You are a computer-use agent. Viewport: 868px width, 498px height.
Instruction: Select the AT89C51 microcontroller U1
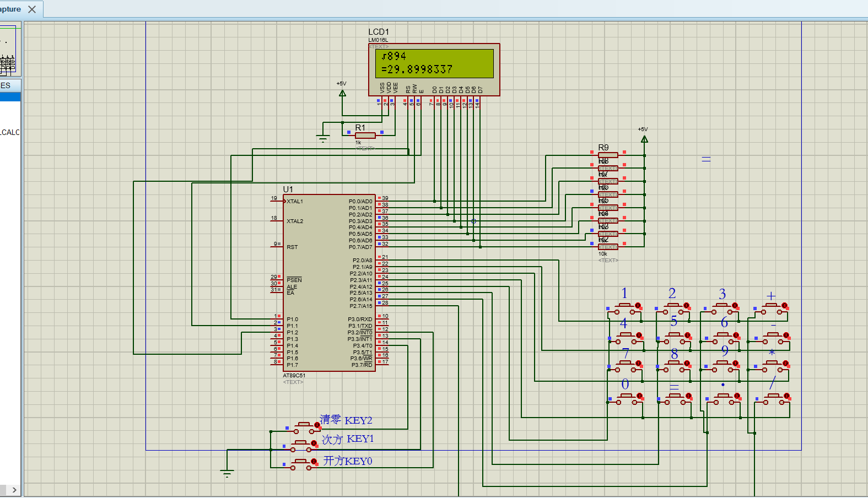pyautogui.click(x=329, y=283)
